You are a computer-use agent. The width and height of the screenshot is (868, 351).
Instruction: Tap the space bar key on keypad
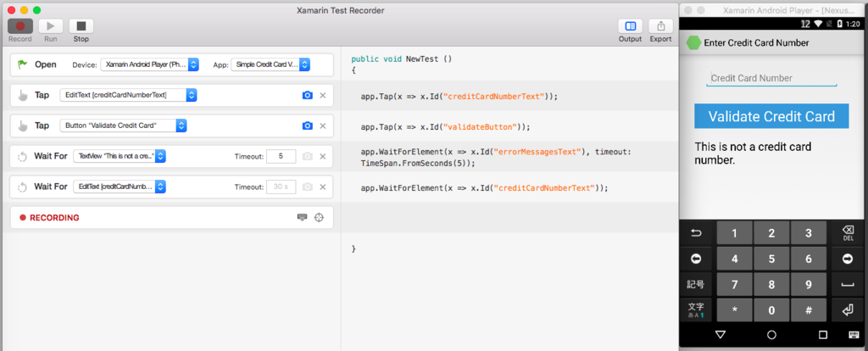point(848,285)
